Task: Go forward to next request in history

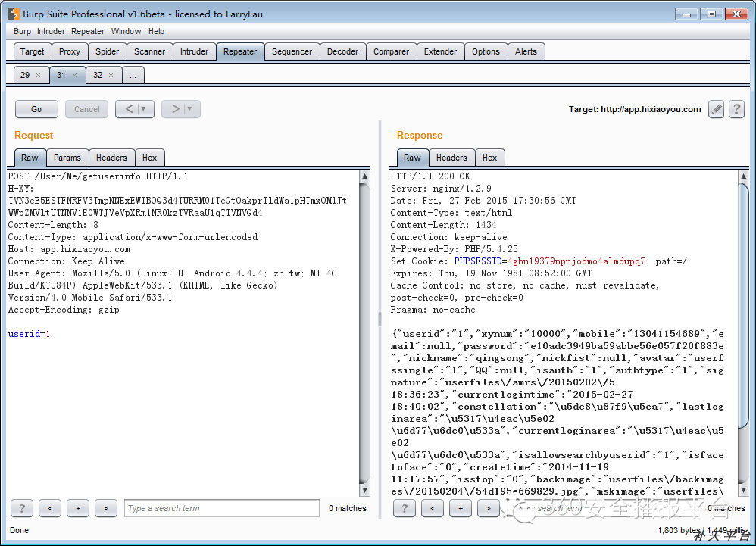Action: 175,109
